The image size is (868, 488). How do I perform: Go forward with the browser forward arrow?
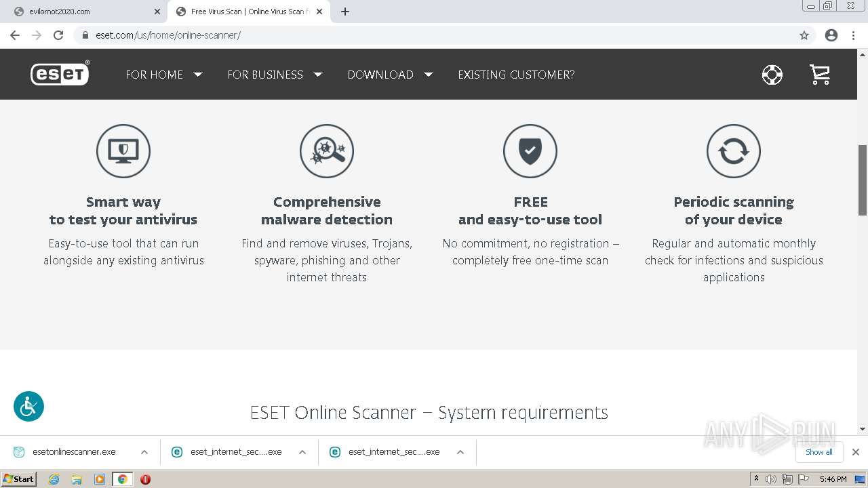point(37,35)
